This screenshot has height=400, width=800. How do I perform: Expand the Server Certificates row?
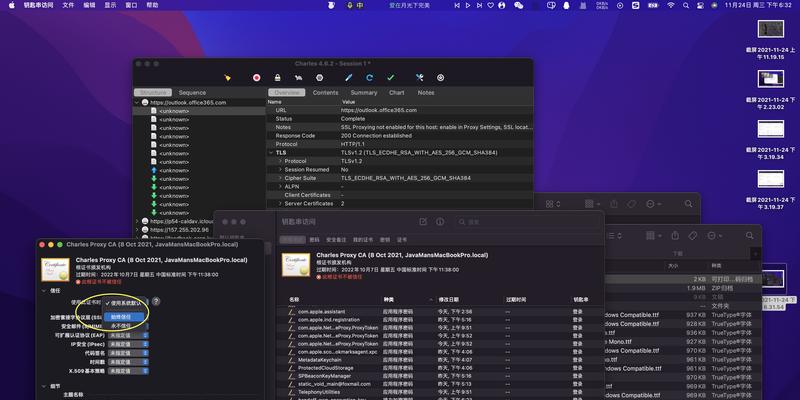[x=280, y=204]
